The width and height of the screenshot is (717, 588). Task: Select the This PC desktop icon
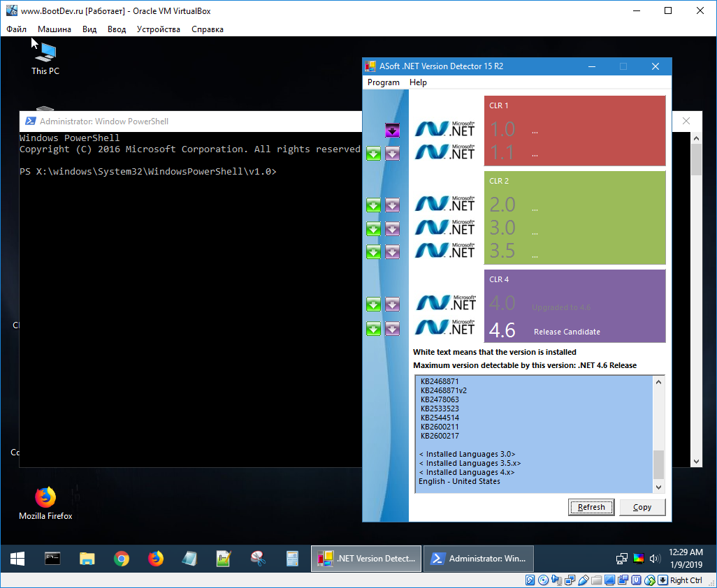click(x=45, y=59)
